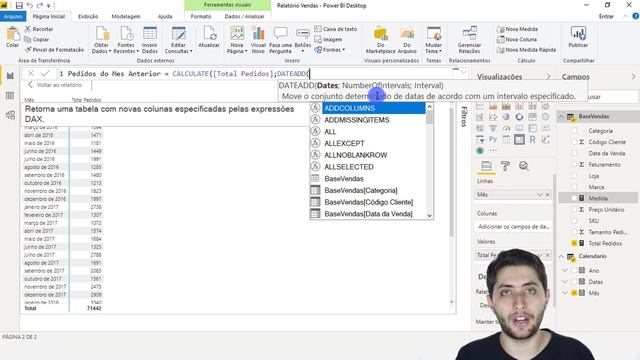The width and height of the screenshot is (640, 360).
Task: Switch to data view sidebar icon
Action: [10, 96]
